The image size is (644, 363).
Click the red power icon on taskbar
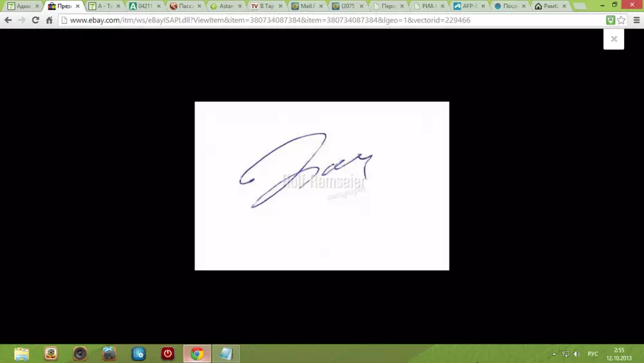tap(167, 353)
